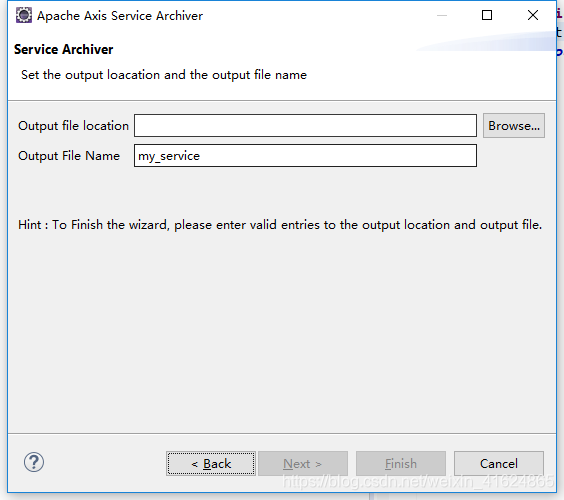The height and width of the screenshot is (500, 564).
Task: Click the disabled Finish button
Action: coord(401,464)
